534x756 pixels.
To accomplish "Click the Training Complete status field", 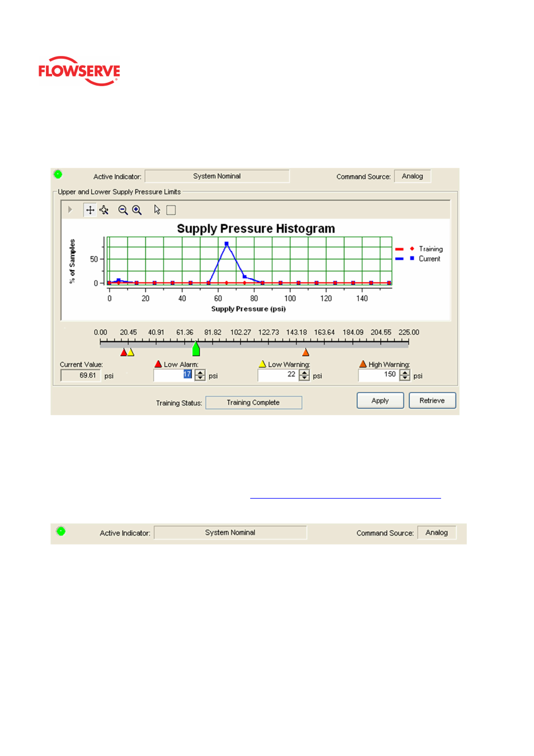I will (x=254, y=403).
